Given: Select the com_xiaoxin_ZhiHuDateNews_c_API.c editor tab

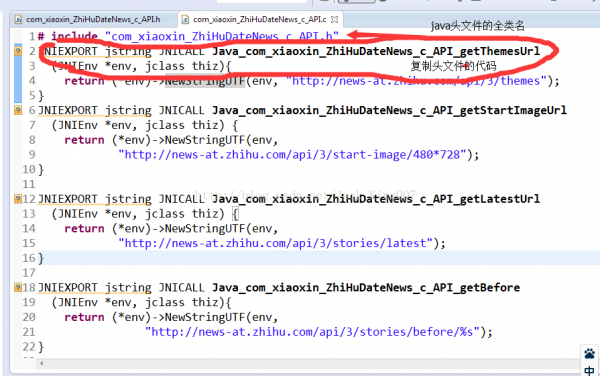Looking at the screenshot, I should tap(259, 20).
